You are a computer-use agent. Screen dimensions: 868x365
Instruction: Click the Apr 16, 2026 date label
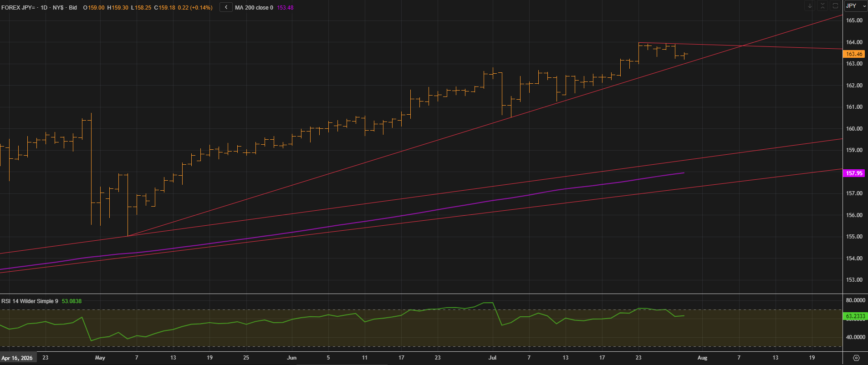[x=17, y=358]
